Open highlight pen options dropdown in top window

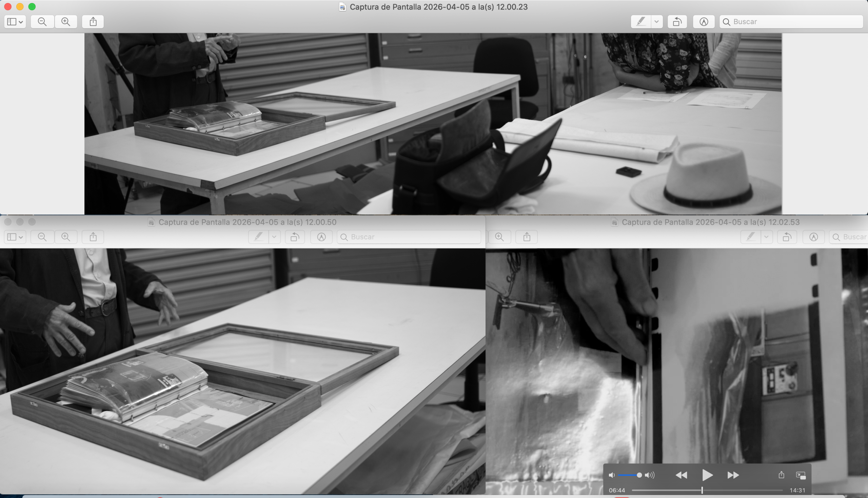click(x=656, y=22)
